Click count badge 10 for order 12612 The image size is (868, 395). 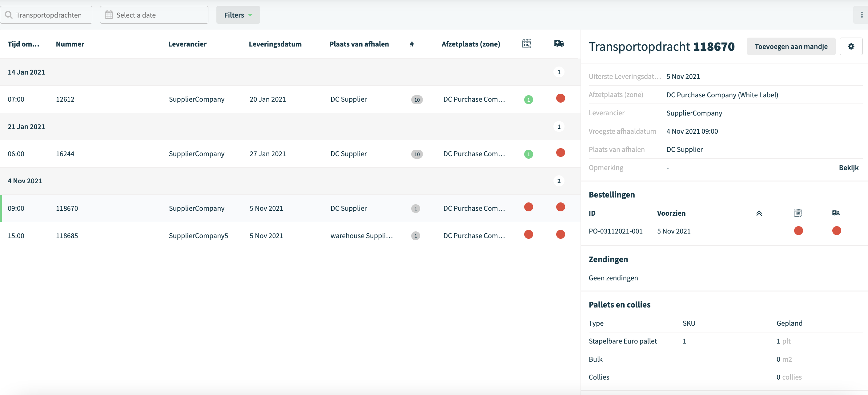(x=417, y=100)
